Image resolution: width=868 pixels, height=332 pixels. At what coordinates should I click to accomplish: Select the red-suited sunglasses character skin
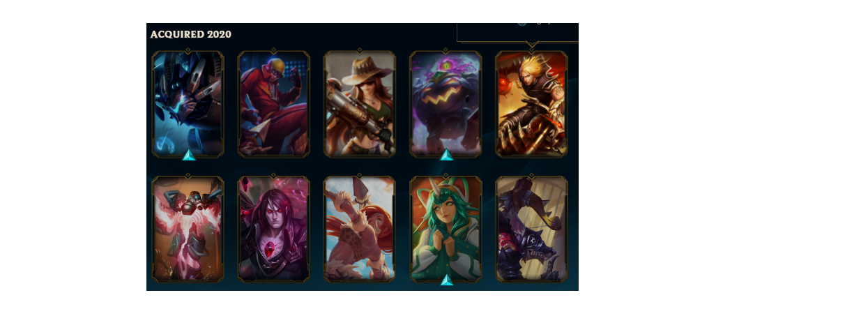coord(273,104)
